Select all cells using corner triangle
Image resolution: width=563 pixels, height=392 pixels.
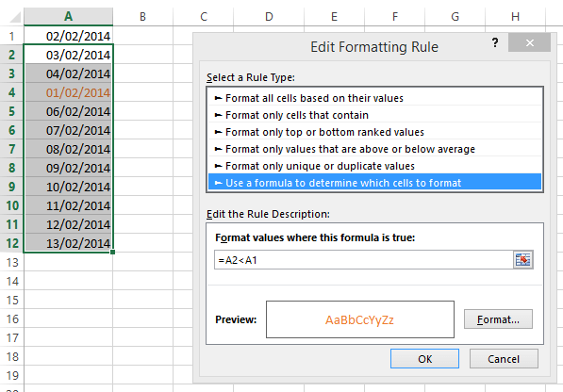[14, 17]
